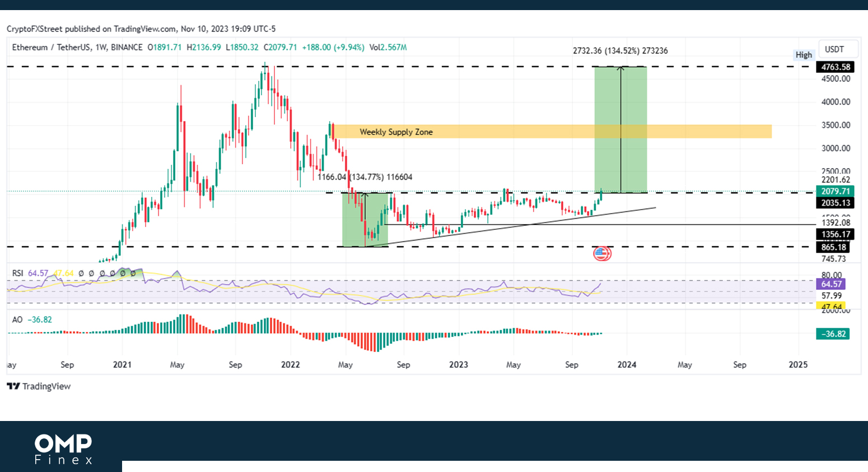Click the 865.18 price level label
Viewport: 868px width, 472px height.
click(x=833, y=247)
